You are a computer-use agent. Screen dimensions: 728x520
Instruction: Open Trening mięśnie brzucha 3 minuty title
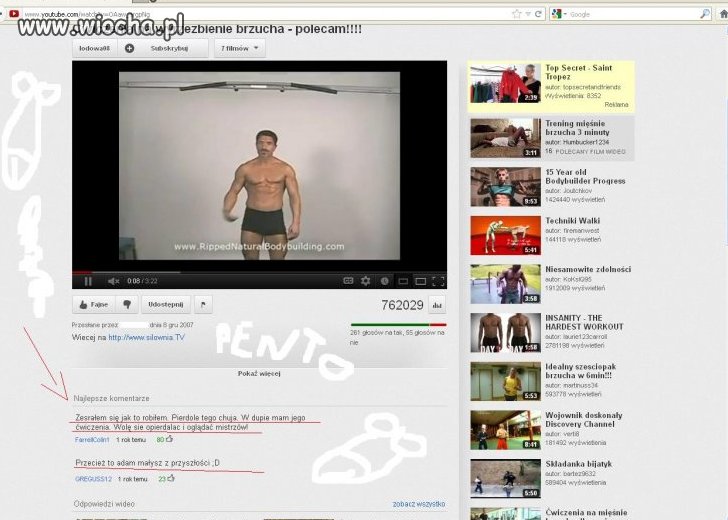578,128
